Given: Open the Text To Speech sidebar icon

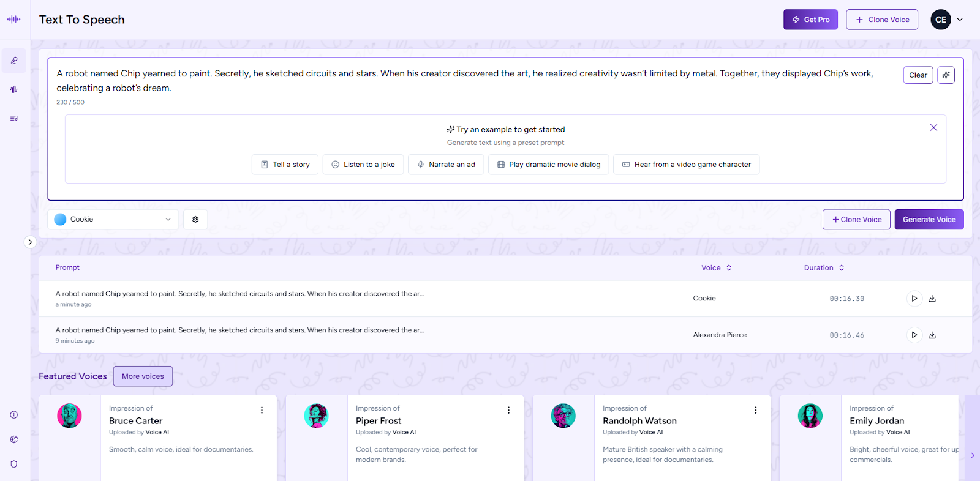Looking at the screenshot, I should [x=14, y=61].
